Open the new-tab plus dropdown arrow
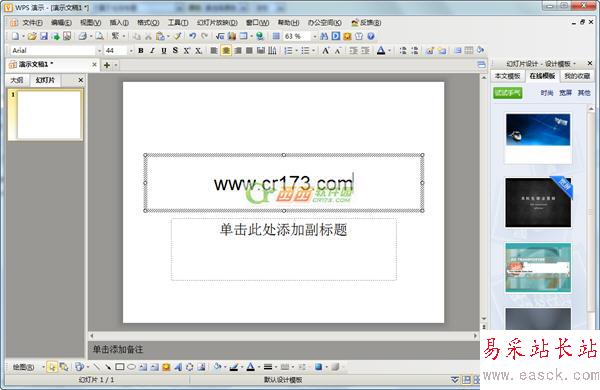The image size is (600, 390). pyautogui.click(x=116, y=65)
